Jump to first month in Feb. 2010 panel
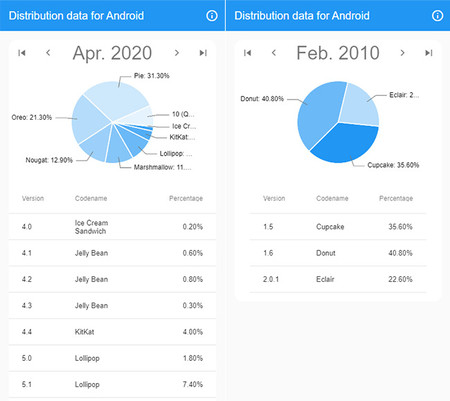The height and width of the screenshot is (401, 450). click(248, 53)
